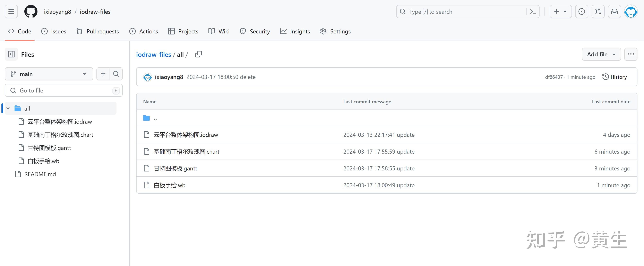This screenshot has width=644, height=266.
Task: Copy the current path with copy icon
Action: tap(198, 54)
